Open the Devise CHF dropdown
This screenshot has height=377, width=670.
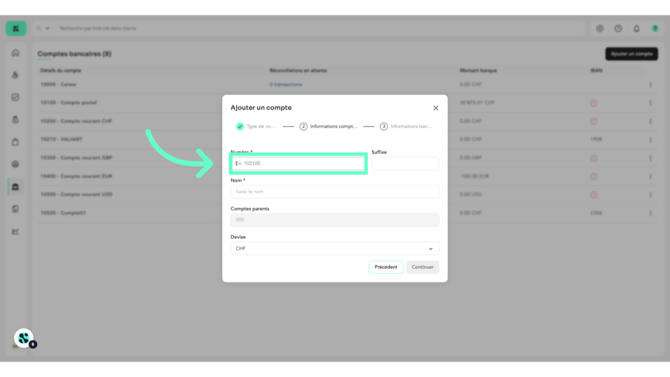click(335, 248)
